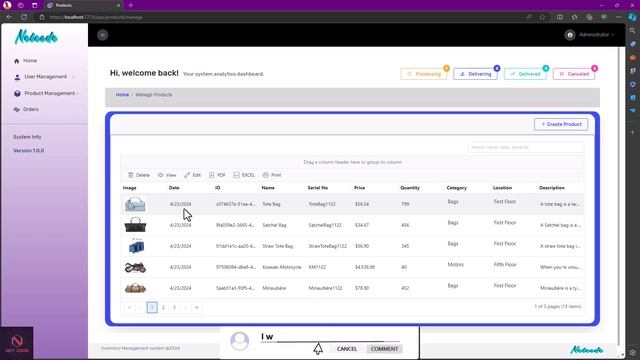The image size is (640, 360).
Task: Sort by the Serial No column header
Action: tap(318, 188)
